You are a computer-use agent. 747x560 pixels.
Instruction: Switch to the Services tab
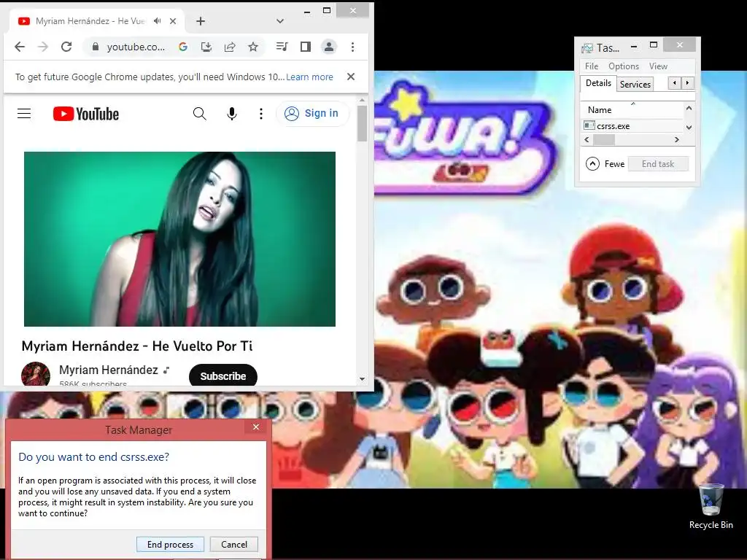635,85
